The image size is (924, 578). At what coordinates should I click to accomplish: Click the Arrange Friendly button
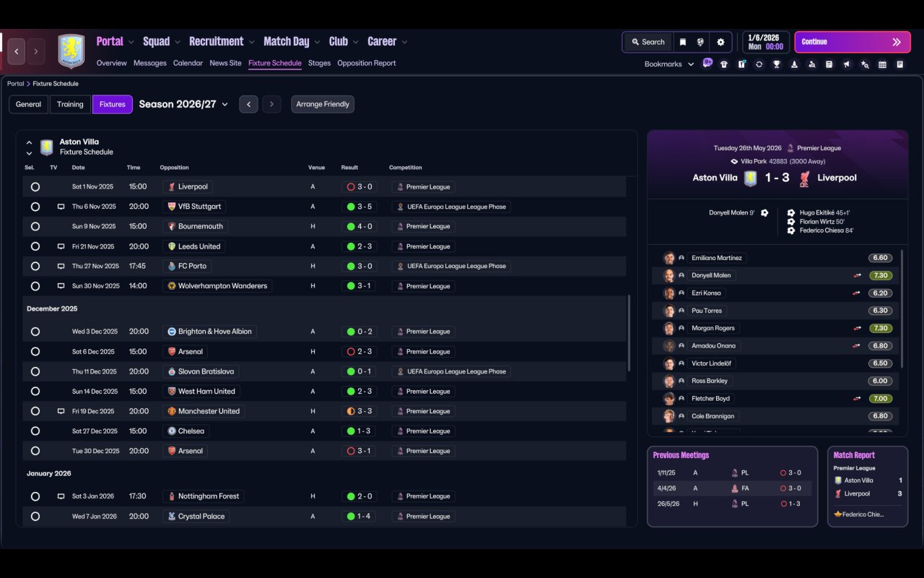(x=323, y=104)
